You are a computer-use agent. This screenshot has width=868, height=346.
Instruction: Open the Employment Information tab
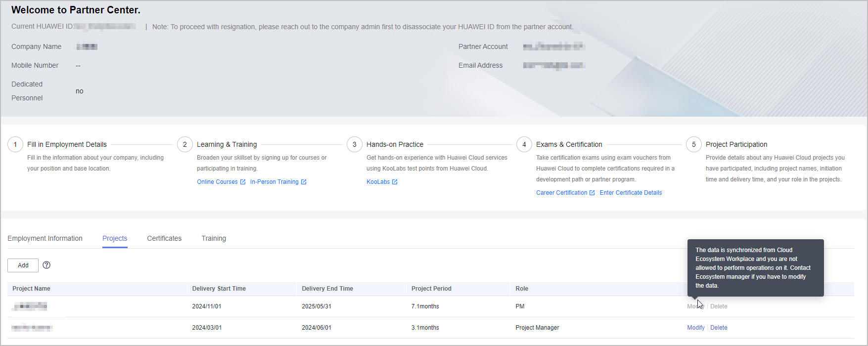point(45,238)
